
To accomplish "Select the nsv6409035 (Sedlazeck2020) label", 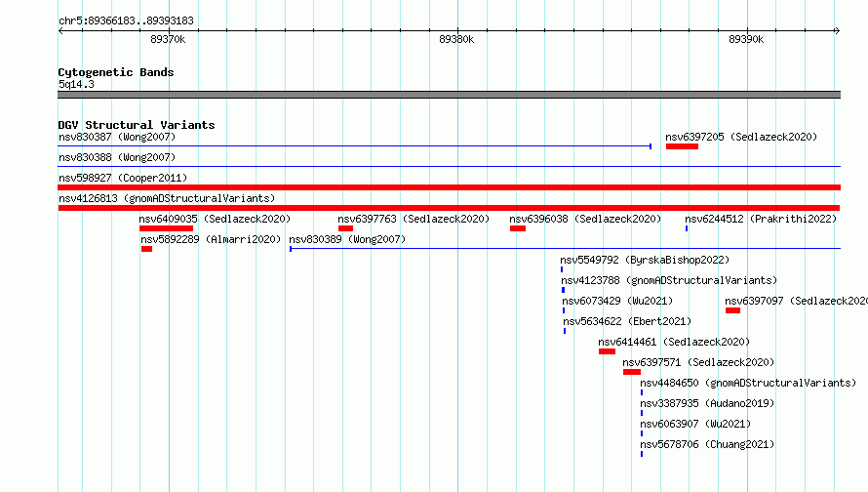I will tap(215, 219).
